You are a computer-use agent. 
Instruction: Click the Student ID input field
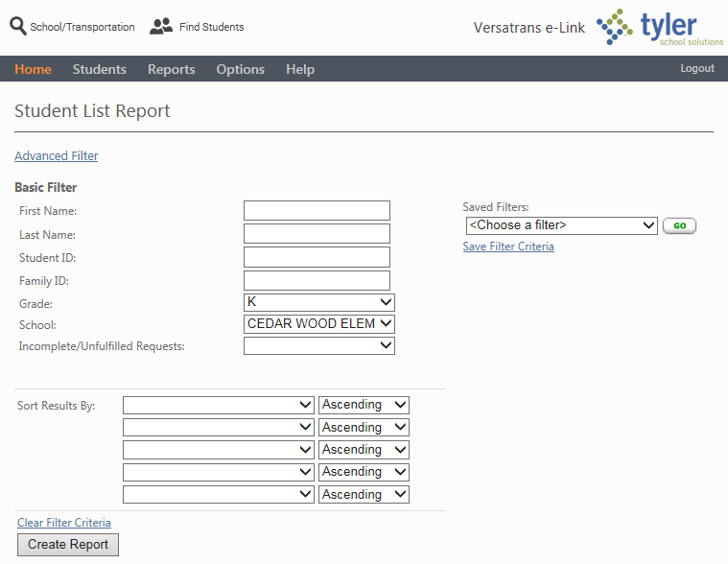(317, 257)
